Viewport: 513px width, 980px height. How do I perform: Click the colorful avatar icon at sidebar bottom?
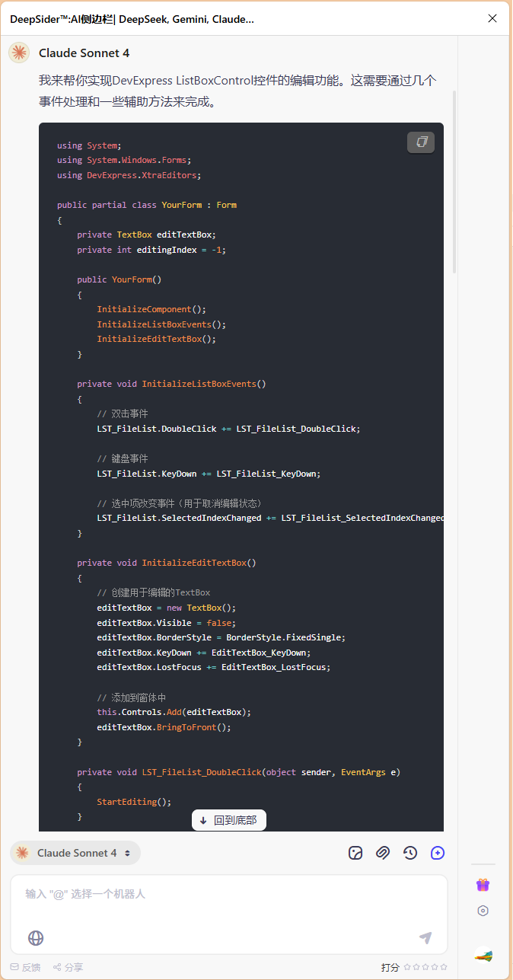(483, 955)
